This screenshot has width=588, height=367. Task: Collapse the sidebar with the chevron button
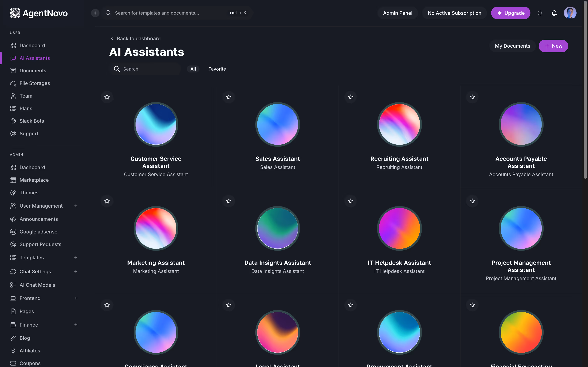(95, 13)
